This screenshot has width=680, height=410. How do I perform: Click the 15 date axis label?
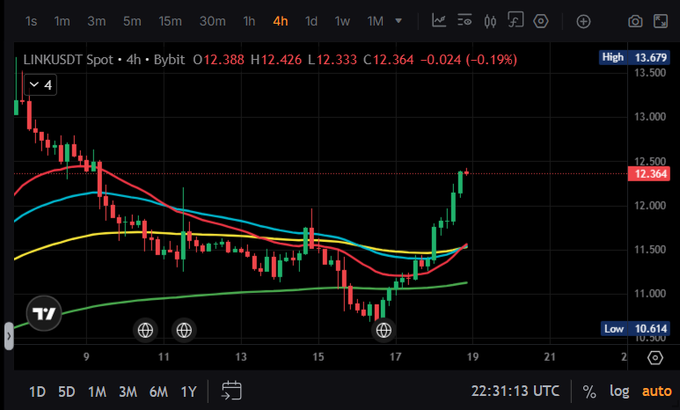318,357
